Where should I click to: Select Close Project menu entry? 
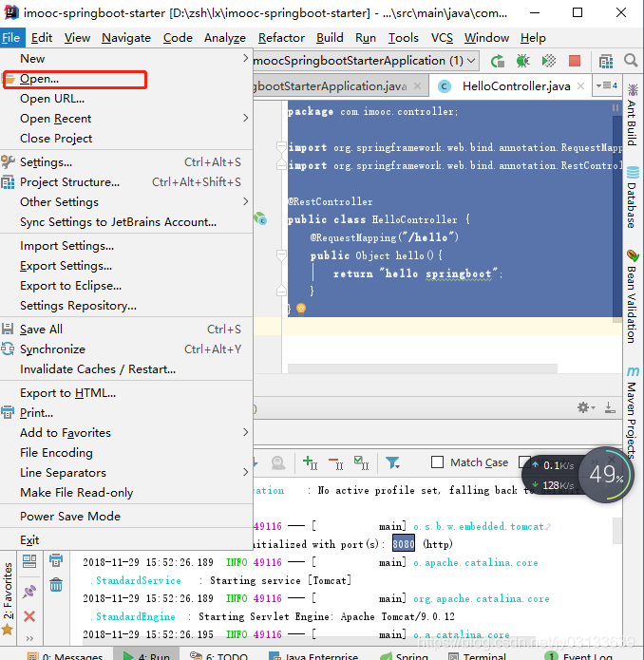click(x=126, y=138)
